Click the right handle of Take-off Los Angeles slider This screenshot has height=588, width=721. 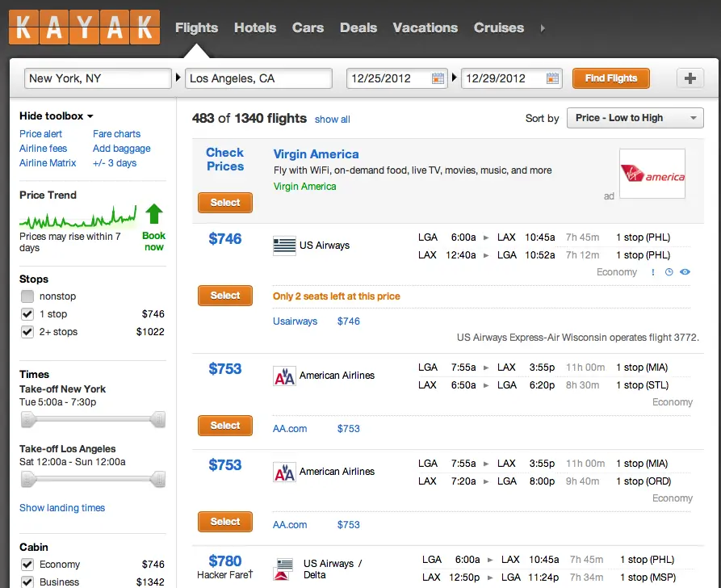(158, 480)
